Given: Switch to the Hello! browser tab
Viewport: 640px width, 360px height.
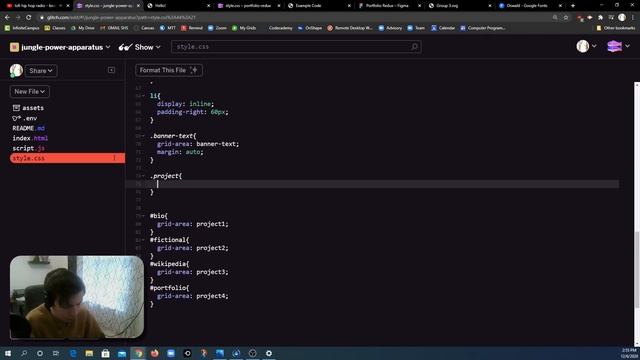Looking at the screenshot, I should (178, 6).
